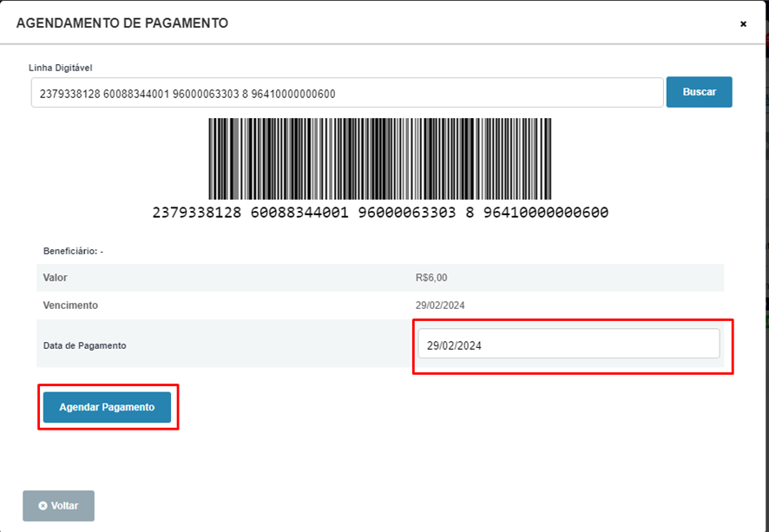Click the Vencimento row label
Screen dimensions: 769x532
70,305
